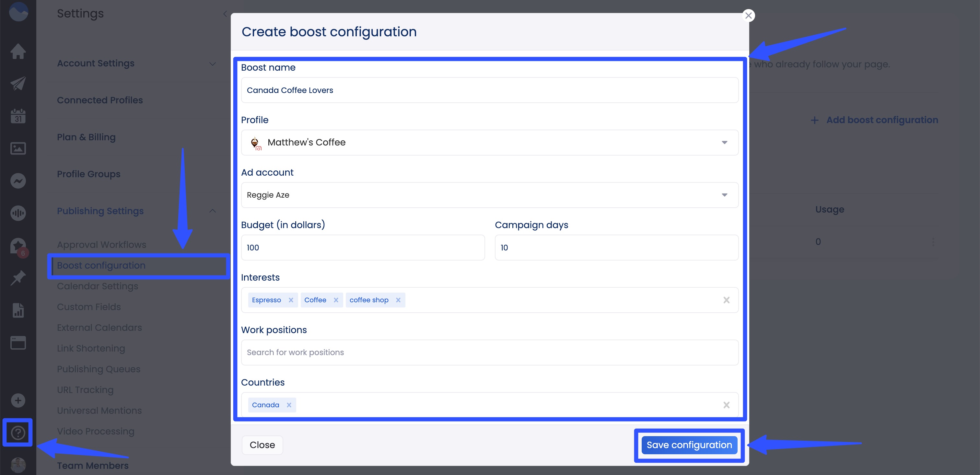Open the reviews icon with 6 notifications
Viewport: 980px width, 475px height.
click(x=18, y=246)
